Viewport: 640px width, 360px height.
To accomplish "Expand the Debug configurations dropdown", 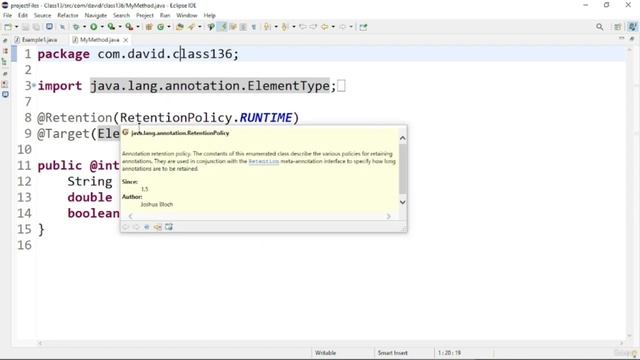I will point(84,27).
